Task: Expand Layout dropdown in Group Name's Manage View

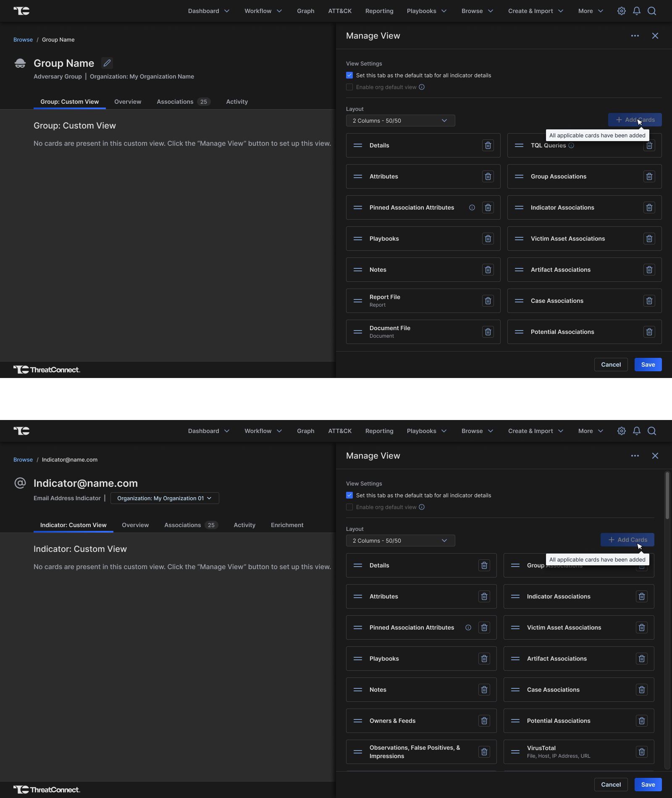Action: (400, 121)
